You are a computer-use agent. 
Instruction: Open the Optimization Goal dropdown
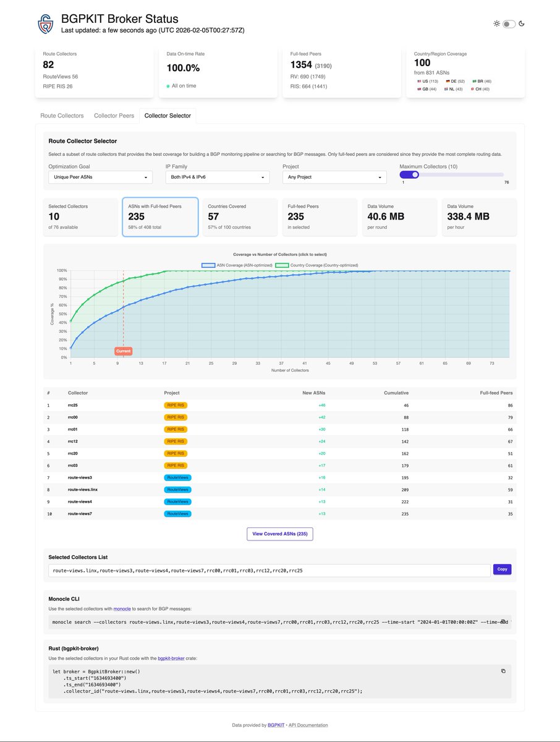click(101, 177)
